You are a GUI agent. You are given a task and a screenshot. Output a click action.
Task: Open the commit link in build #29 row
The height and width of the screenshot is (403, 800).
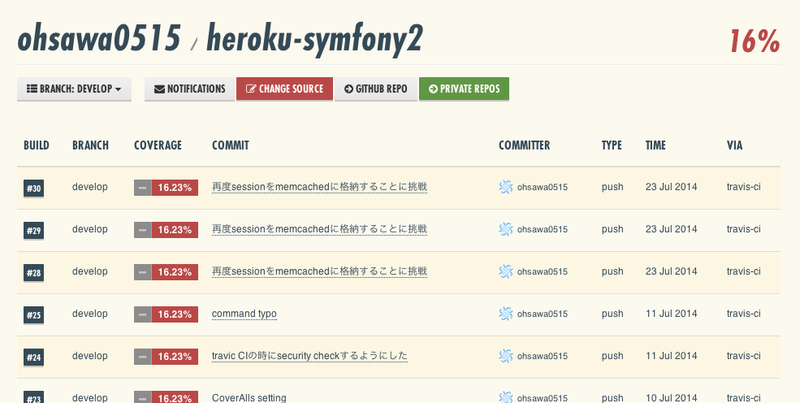(x=319, y=230)
